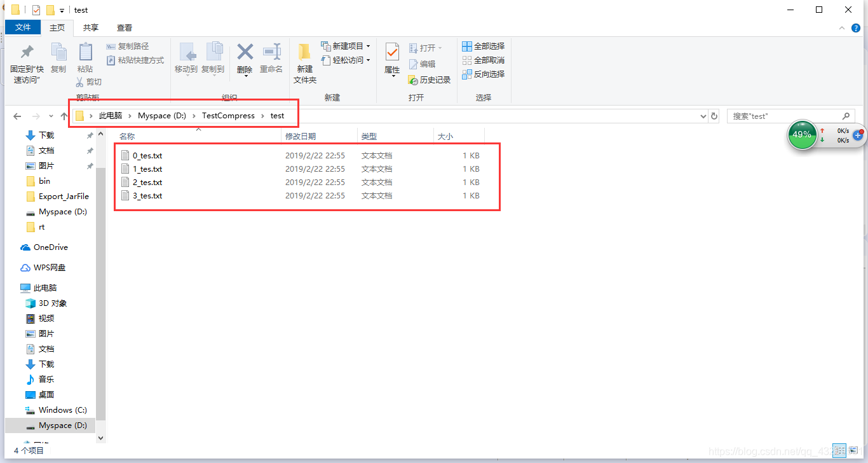Click Myspace (D:) in the address path

[162, 116]
